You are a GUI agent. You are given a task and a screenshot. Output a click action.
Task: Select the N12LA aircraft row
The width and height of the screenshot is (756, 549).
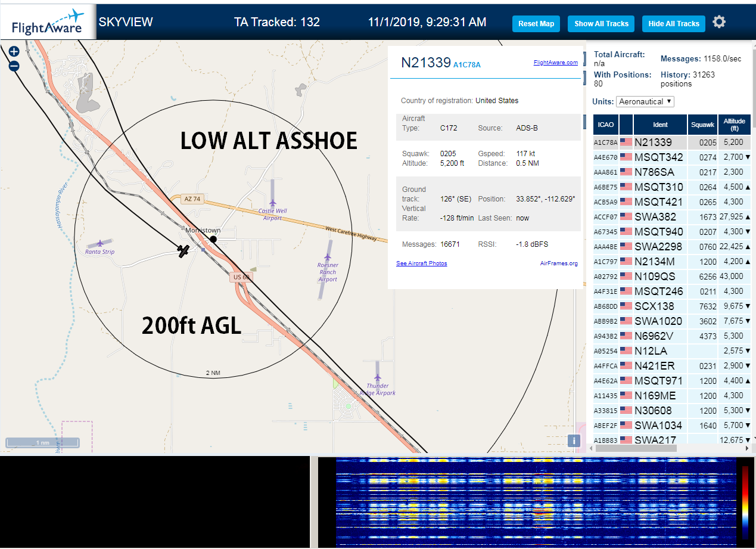672,351
